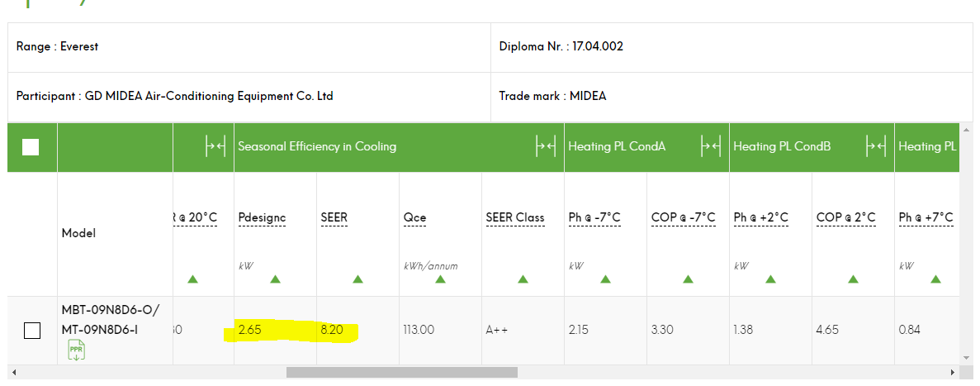Sort by SEER using its green triangle
Screen dimensions: 980x386
[x=357, y=279]
